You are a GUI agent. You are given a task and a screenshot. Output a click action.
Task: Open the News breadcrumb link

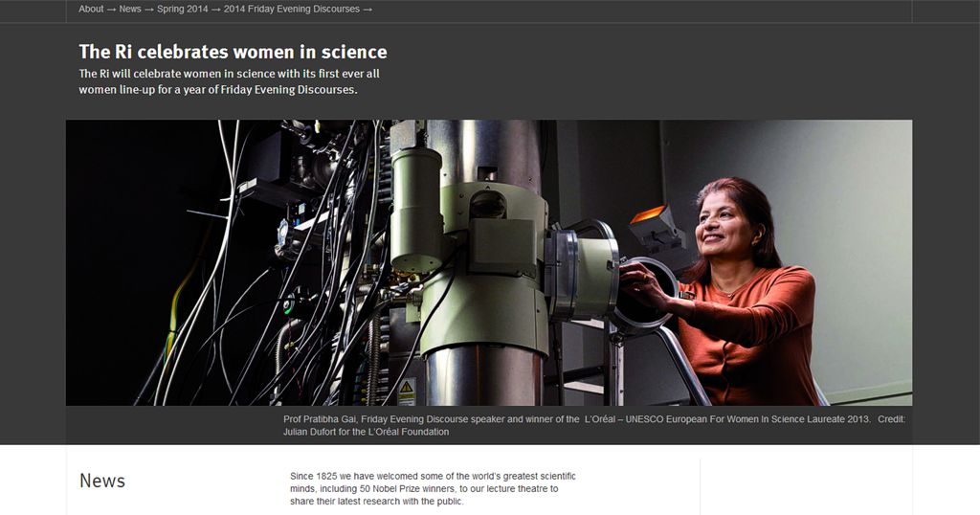129,10
